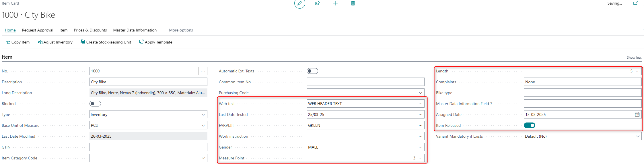This screenshot has width=644, height=164.
Task: Open calendar picker for Assigned Date
Action: point(637,114)
